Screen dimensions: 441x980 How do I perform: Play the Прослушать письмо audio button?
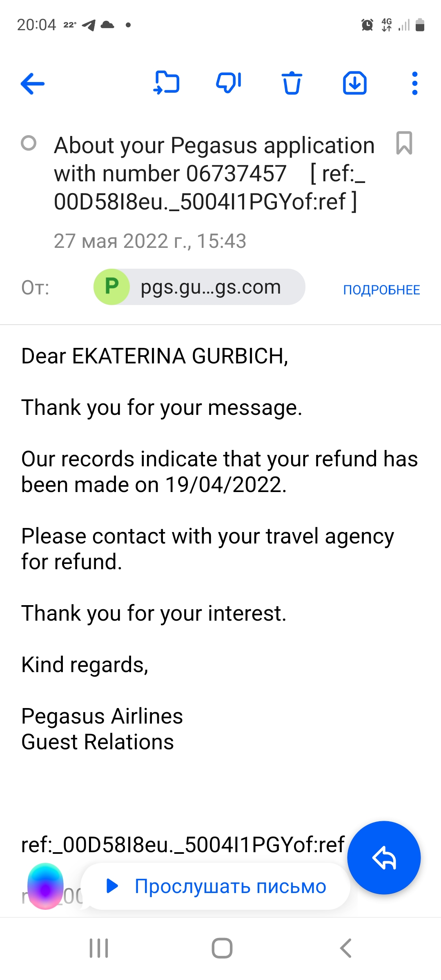click(216, 886)
